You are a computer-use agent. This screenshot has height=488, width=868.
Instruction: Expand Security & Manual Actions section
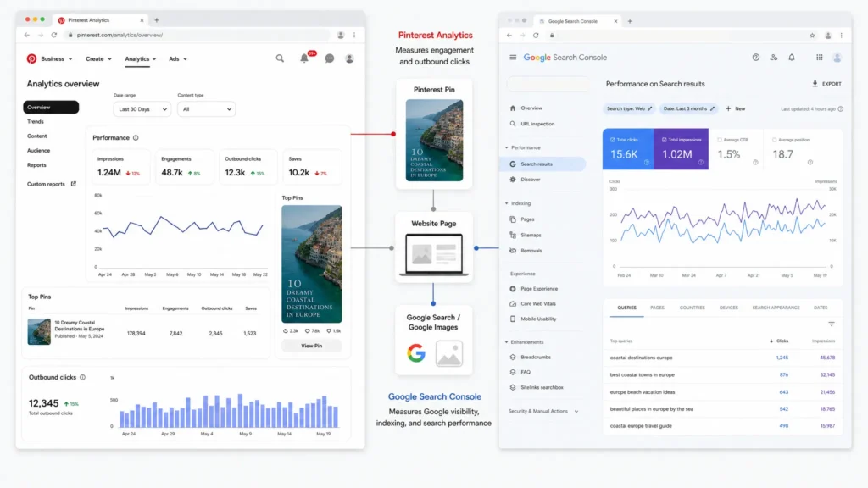(576, 412)
